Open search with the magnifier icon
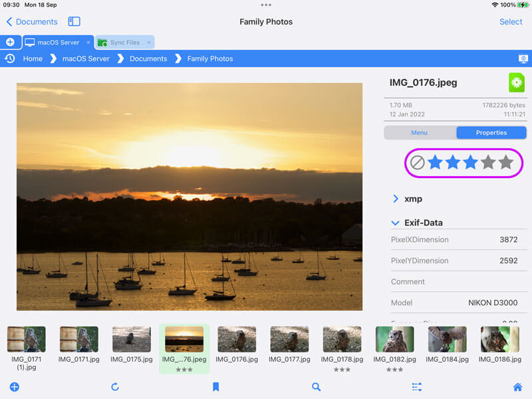Image resolution: width=532 pixels, height=399 pixels. [x=317, y=387]
